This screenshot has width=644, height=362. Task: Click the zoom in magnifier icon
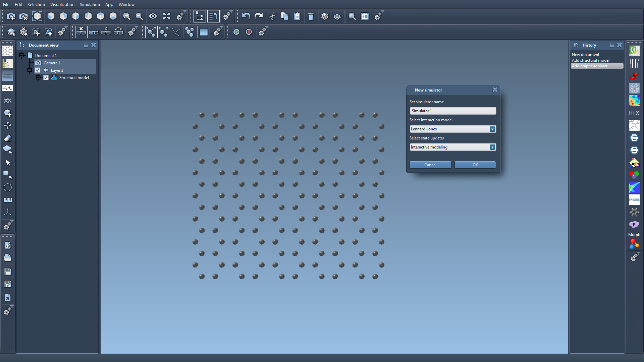(x=127, y=16)
